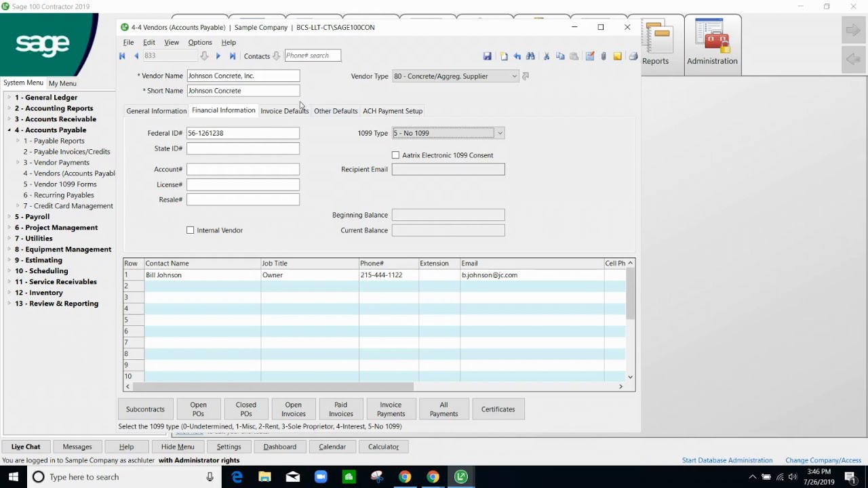Open the Options menu

pos(200,42)
